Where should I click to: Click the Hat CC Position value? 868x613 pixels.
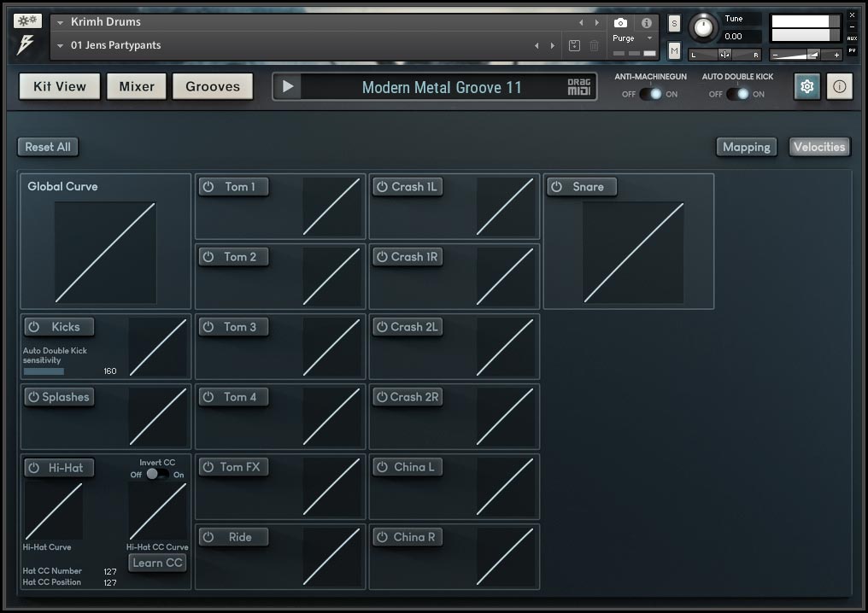coord(110,582)
